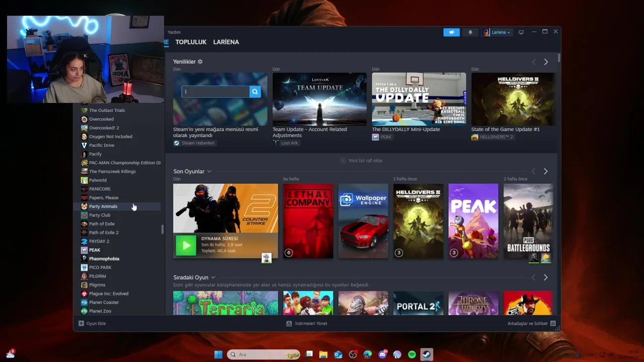Click the Planet Zoo icon in library list

(x=84, y=311)
